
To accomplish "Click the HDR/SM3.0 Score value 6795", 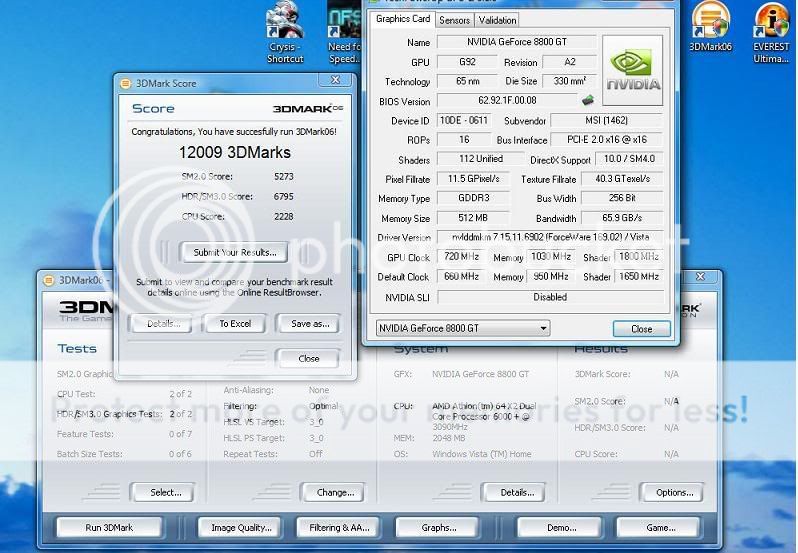I will [x=283, y=196].
